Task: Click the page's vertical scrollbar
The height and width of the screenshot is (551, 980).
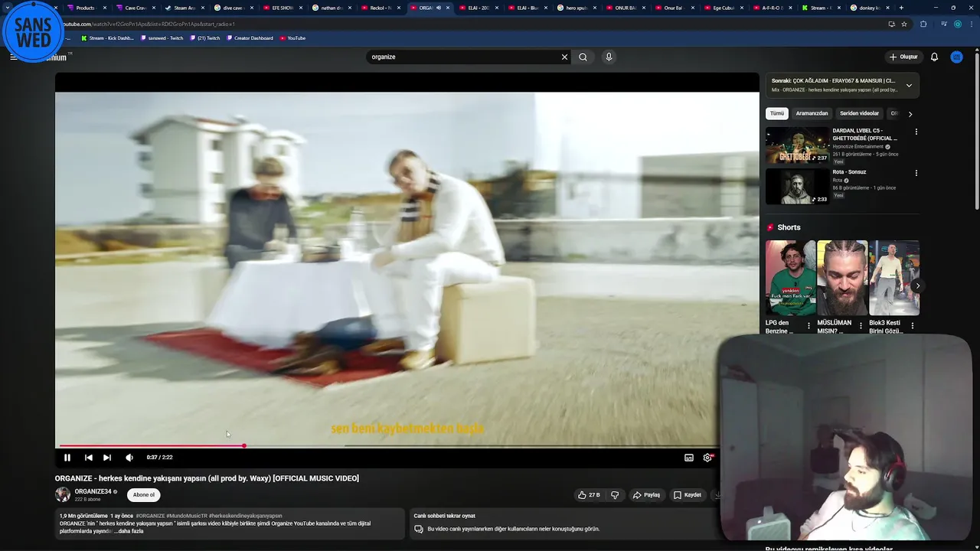Action: (976, 130)
